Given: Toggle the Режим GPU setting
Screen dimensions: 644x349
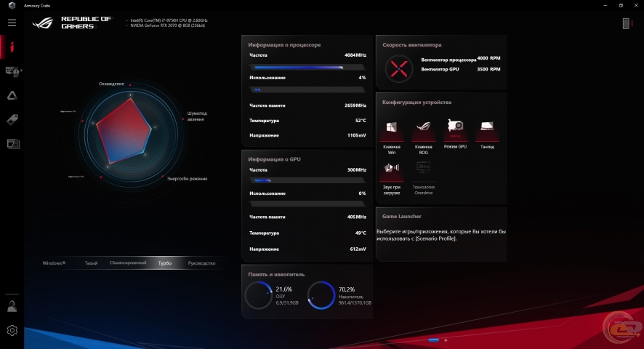Looking at the screenshot, I should coord(455,134).
